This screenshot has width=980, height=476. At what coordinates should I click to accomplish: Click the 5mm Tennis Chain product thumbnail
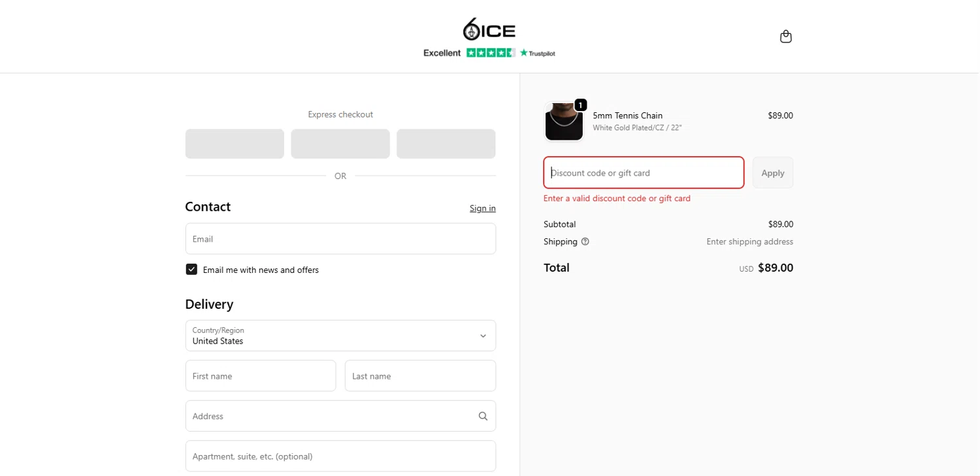(x=564, y=121)
